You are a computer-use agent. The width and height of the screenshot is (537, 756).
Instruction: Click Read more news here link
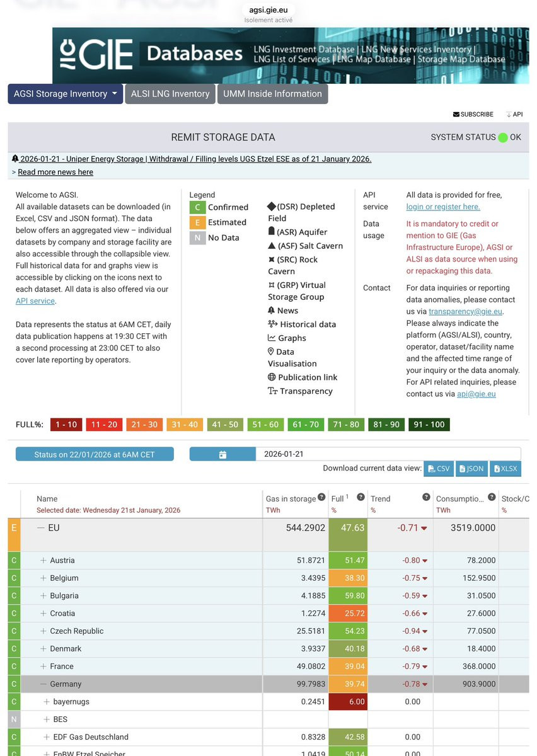coord(55,172)
